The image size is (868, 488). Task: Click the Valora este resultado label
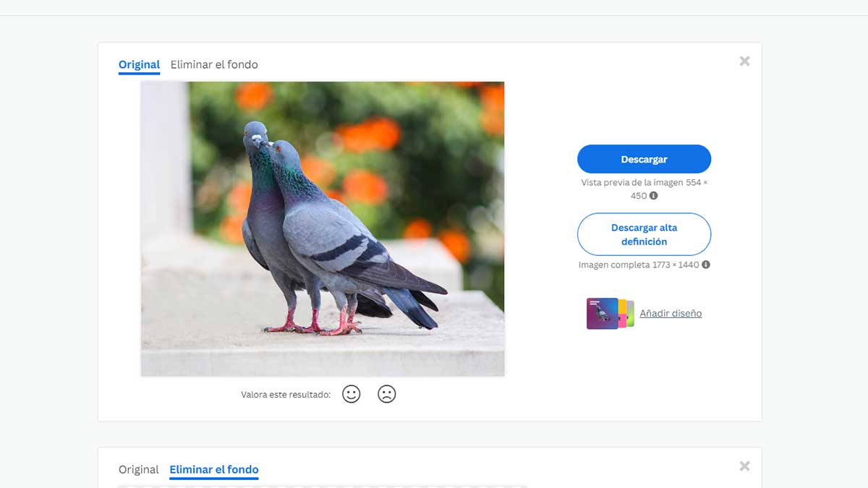286,395
